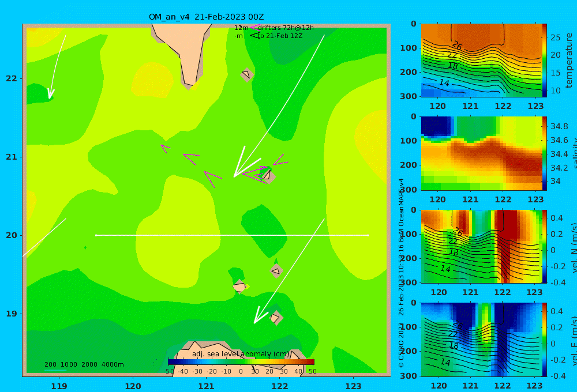Click latitude label 21 on main map axis
The width and height of the screenshot is (577, 392).
click(12, 157)
